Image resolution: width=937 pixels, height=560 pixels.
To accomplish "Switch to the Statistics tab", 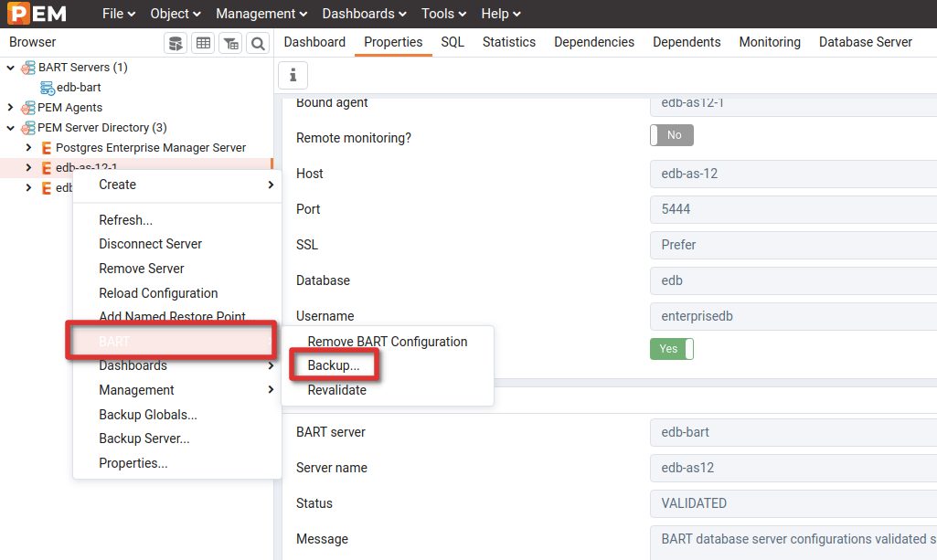I will [x=509, y=42].
